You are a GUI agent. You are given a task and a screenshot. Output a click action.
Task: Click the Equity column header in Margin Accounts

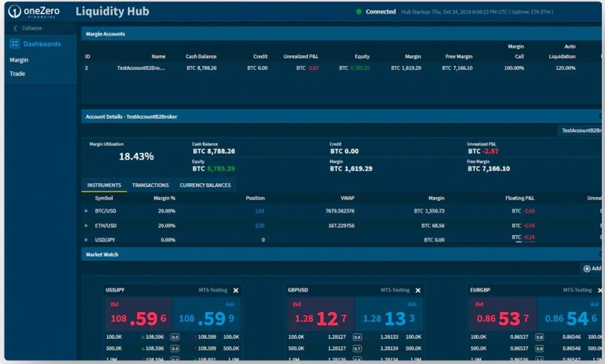tap(362, 56)
